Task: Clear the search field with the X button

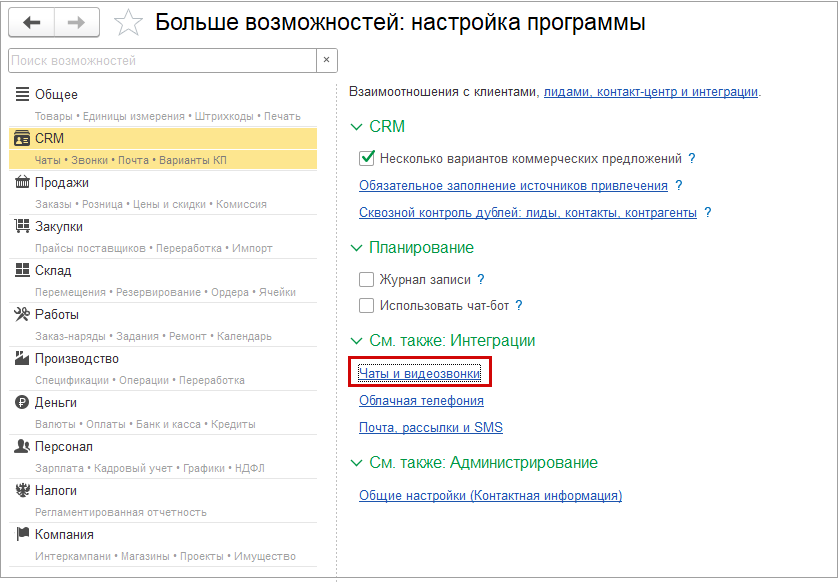Action: [x=326, y=60]
